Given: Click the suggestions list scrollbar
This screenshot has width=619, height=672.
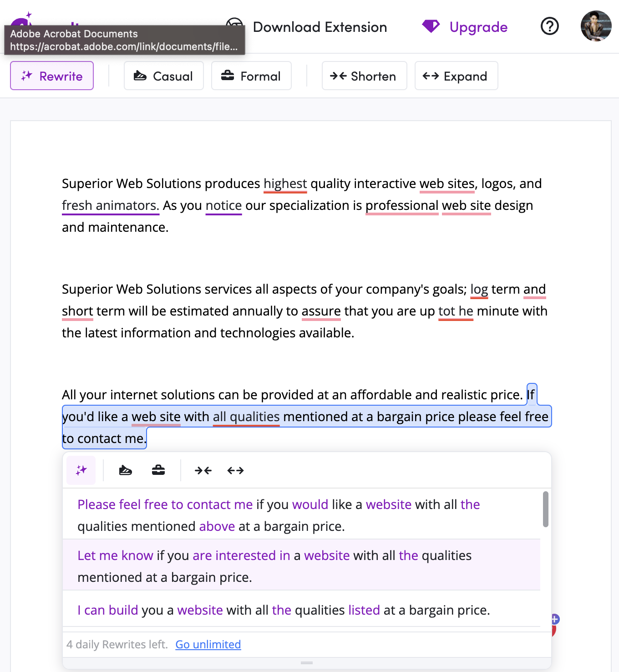Looking at the screenshot, I should click(x=545, y=509).
